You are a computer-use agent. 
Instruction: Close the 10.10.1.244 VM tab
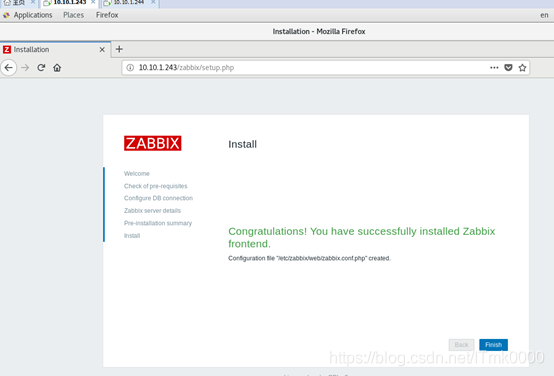(x=153, y=2)
